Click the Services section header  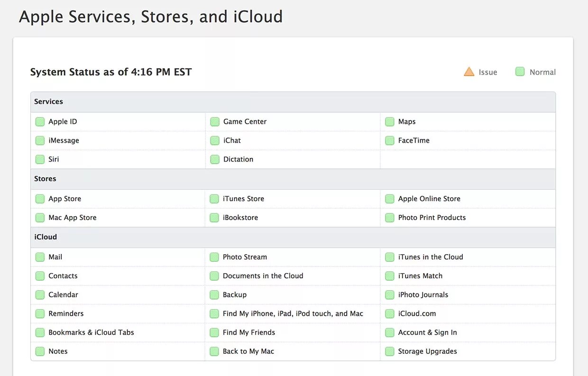pos(48,102)
